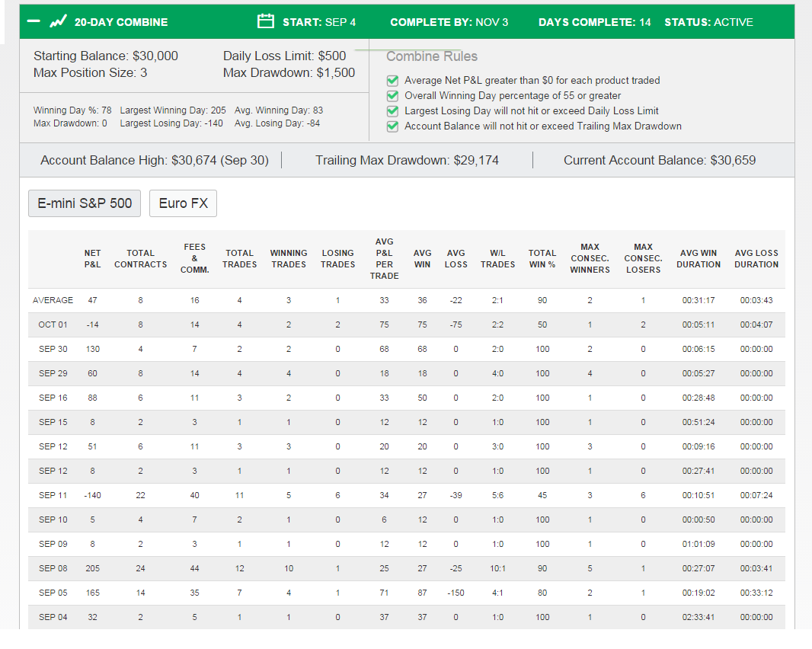Viewport: 812px width, 649px height.
Task: Select the OCT 01 row
Action: click(x=407, y=324)
